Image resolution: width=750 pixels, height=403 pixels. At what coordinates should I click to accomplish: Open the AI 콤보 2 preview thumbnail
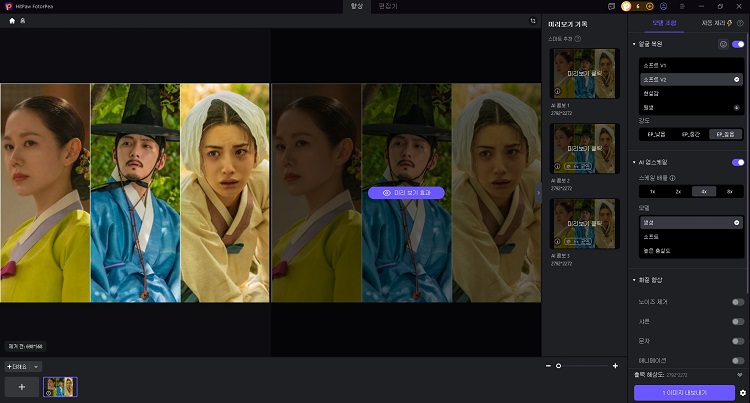pyautogui.click(x=585, y=148)
